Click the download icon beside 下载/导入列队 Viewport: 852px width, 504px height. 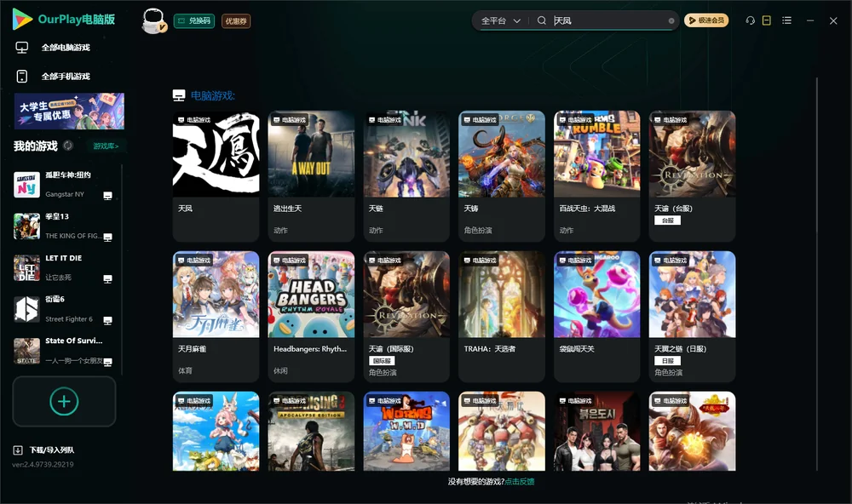[x=18, y=450]
